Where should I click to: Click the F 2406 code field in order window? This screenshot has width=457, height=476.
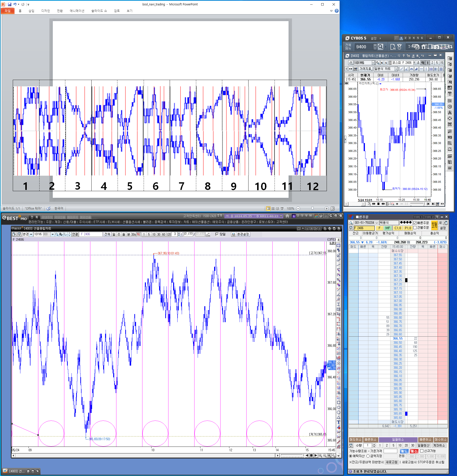pos(364,228)
